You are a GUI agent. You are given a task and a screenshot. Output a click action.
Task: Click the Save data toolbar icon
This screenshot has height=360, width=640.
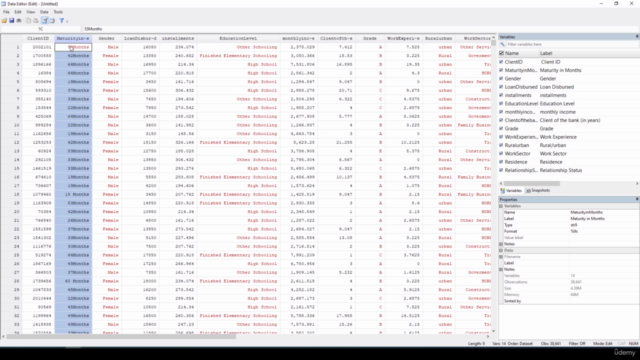[x=11, y=20]
